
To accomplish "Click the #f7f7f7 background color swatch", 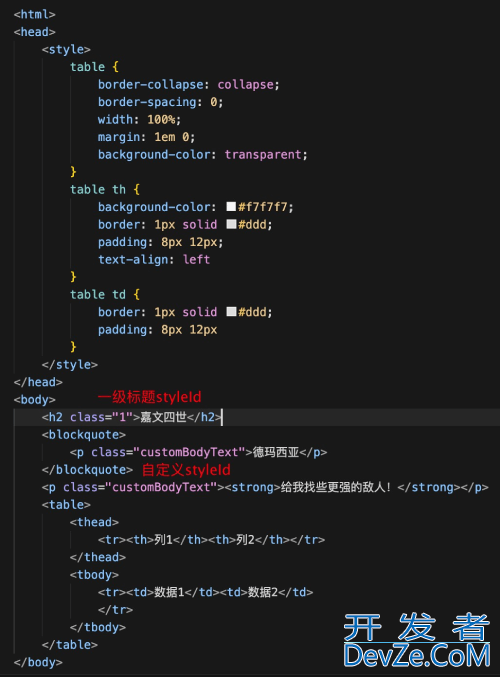I will (x=231, y=207).
